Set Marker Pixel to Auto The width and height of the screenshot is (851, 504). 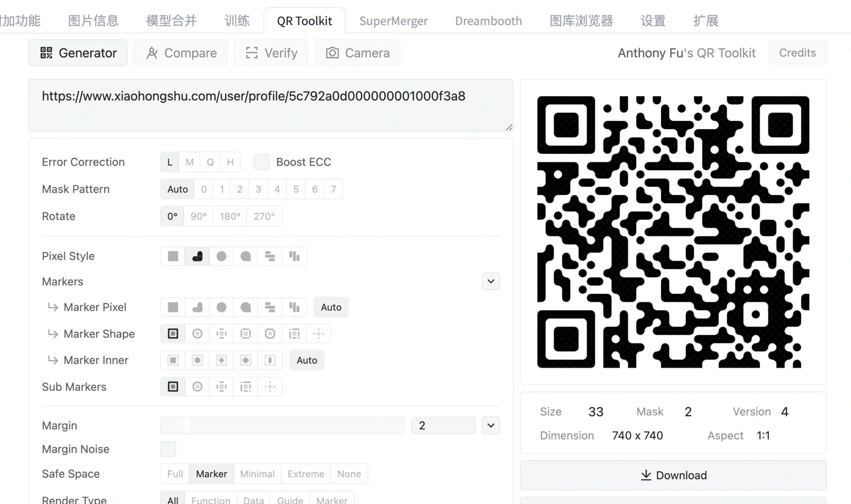(x=331, y=307)
